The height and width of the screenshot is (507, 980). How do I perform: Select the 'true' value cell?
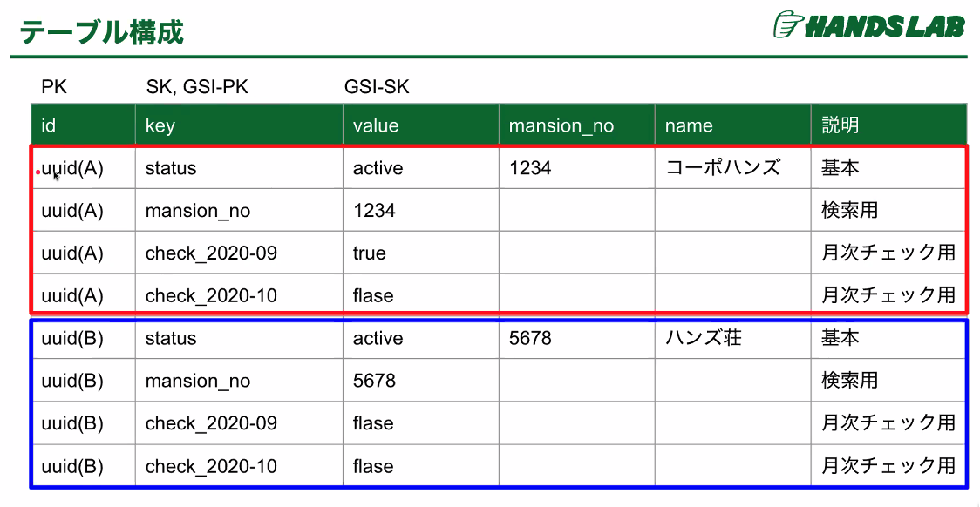[420, 253]
